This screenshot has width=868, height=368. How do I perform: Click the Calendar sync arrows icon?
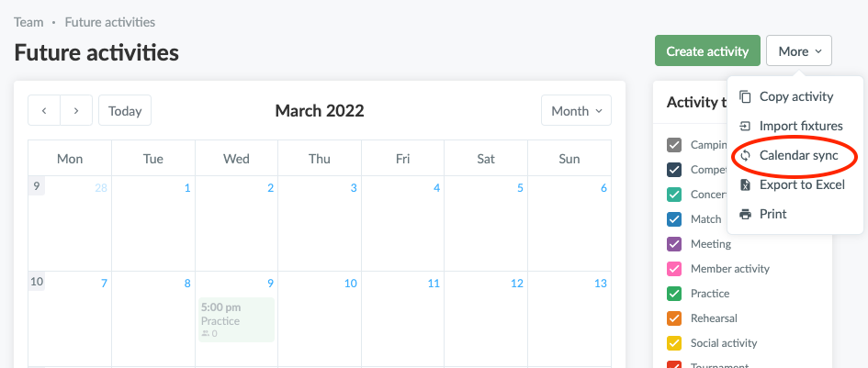tap(746, 155)
